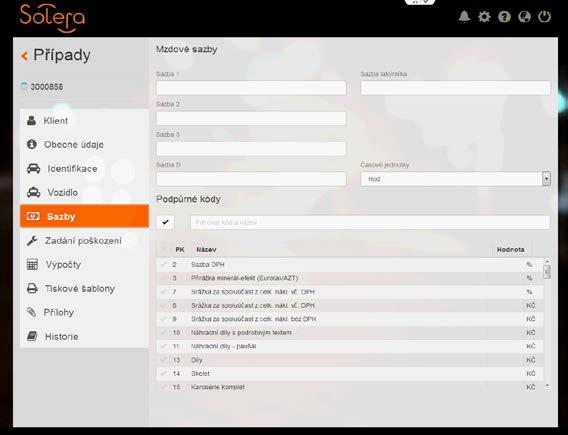Screen dimensions: 568x435
Task: Click the Solera logo
Action: (x=53, y=18)
